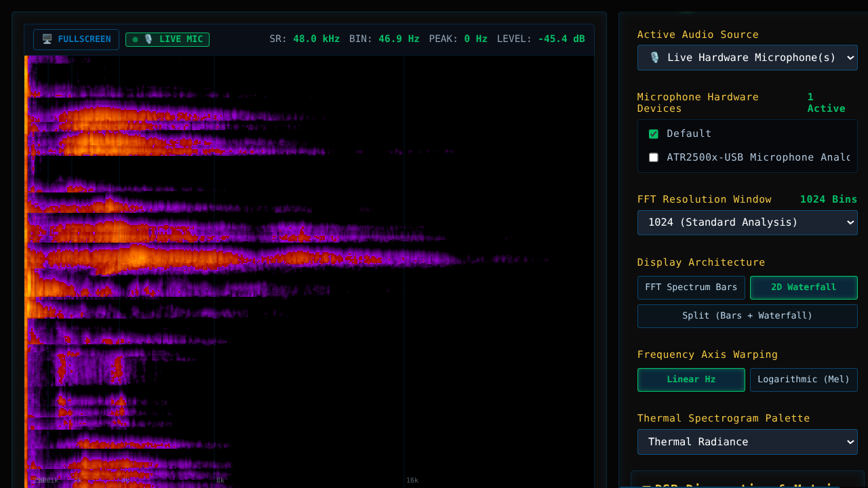Click the waterfall spectrogram canvas
Screen dimensions: 868x488
coord(309,271)
